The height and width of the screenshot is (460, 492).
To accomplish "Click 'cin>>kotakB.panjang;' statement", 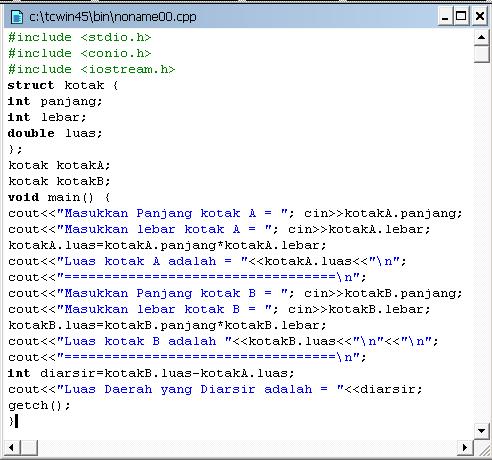I will 383,293.
